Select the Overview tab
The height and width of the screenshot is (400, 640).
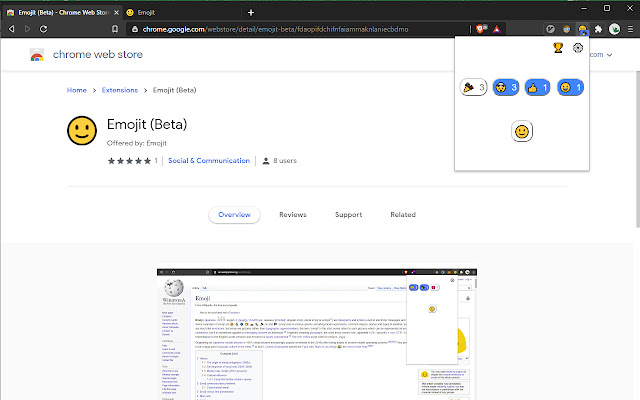pyautogui.click(x=234, y=215)
